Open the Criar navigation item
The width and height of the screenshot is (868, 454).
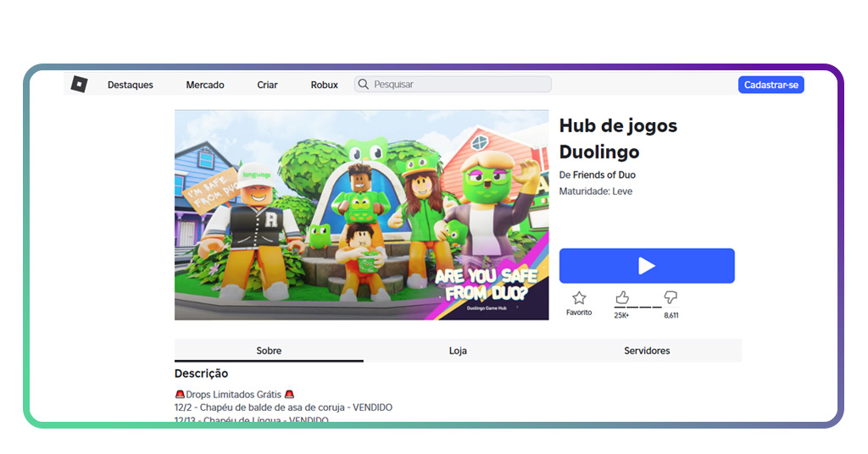267,85
